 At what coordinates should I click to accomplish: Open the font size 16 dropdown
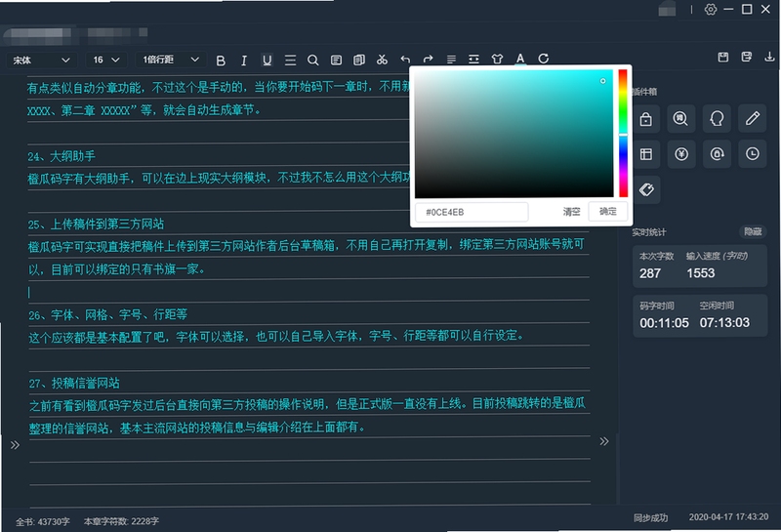tap(106, 61)
